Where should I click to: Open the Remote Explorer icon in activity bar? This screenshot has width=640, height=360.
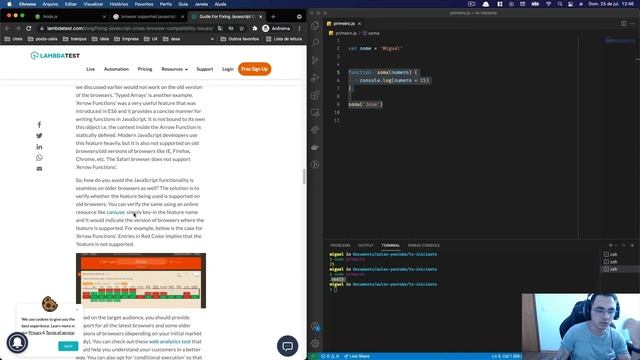315,112
